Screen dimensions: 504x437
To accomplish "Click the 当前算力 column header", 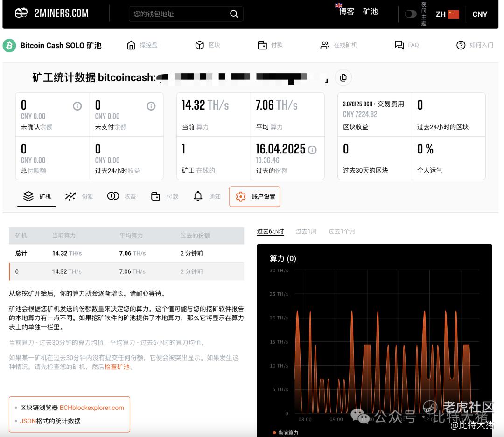I will click(x=64, y=236).
